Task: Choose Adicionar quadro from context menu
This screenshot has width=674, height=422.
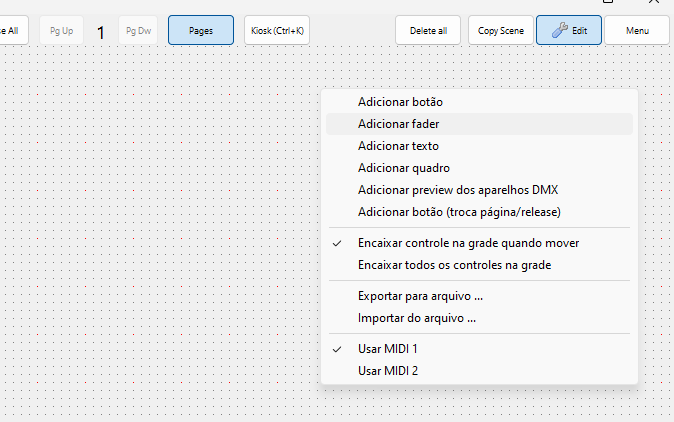Action: click(479, 168)
